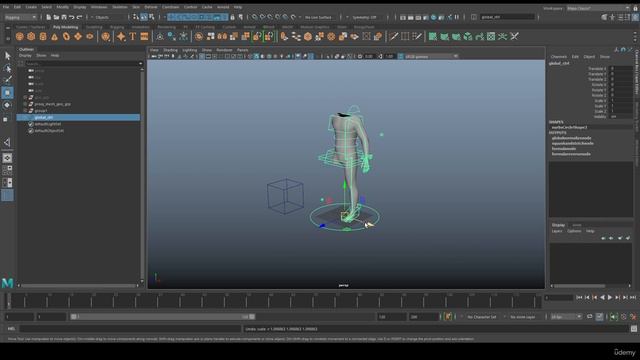Open the playback fps dropdown
This screenshot has height=360, width=640.
[x=566, y=317]
